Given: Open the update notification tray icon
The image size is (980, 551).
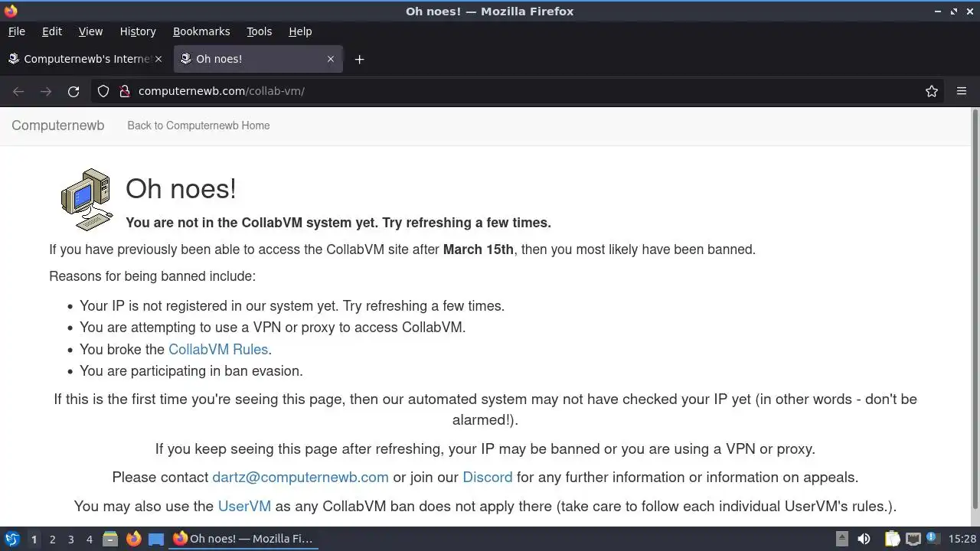Looking at the screenshot, I should tap(932, 537).
